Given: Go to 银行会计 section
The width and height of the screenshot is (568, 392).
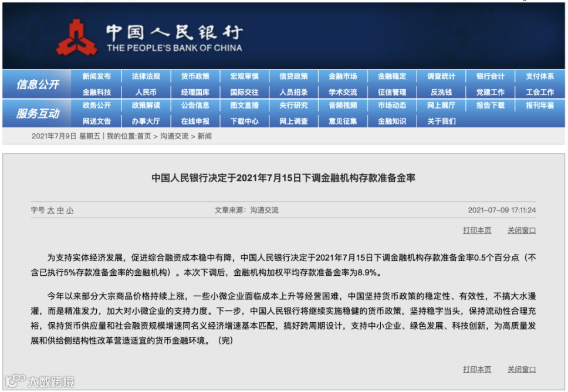Looking at the screenshot, I should point(491,76).
